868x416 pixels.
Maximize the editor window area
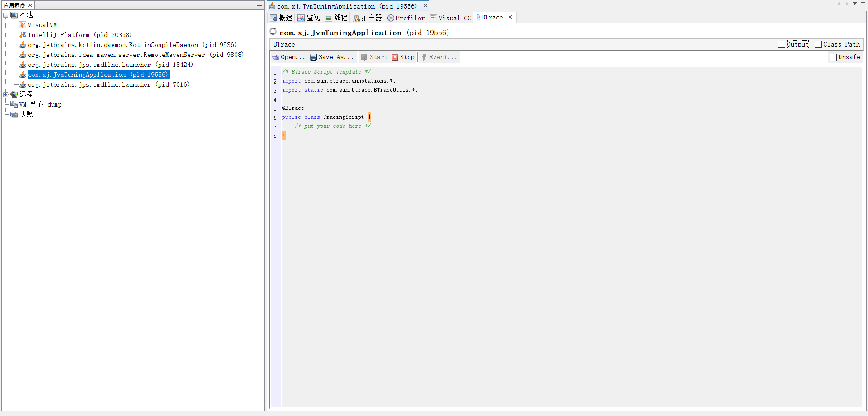click(863, 4)
